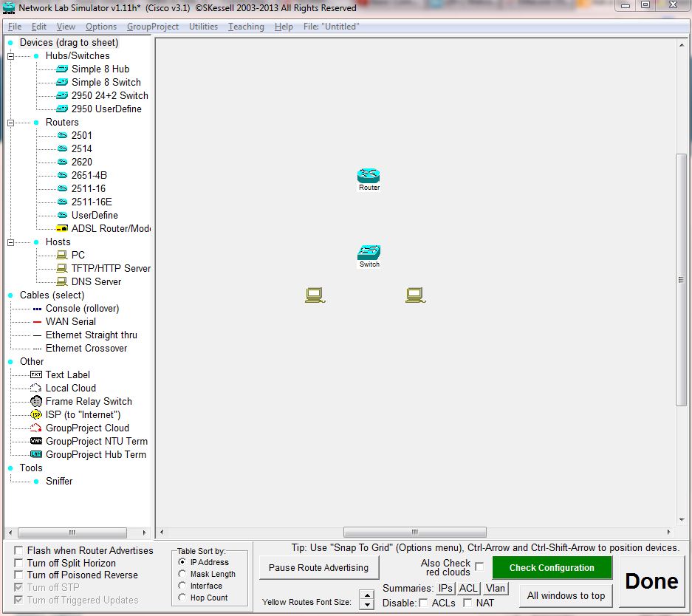This screenshot has width=692, height=616.
Task: Select Hop Count table sorting
Action: pyautogui.click(x=181, y=597)
